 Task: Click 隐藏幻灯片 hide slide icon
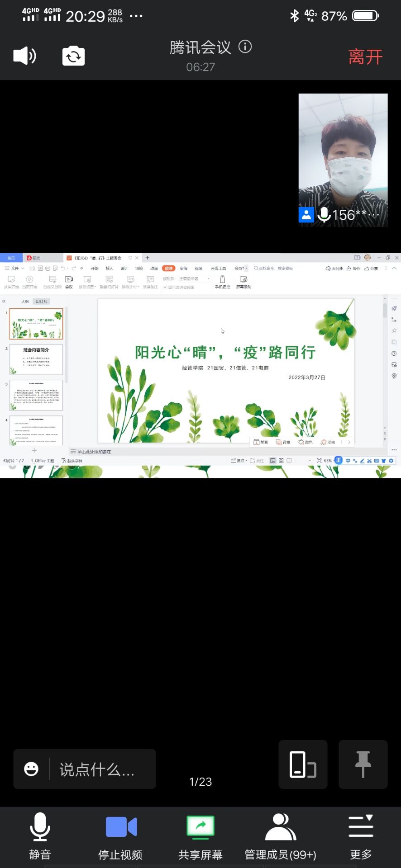point(109,282)
